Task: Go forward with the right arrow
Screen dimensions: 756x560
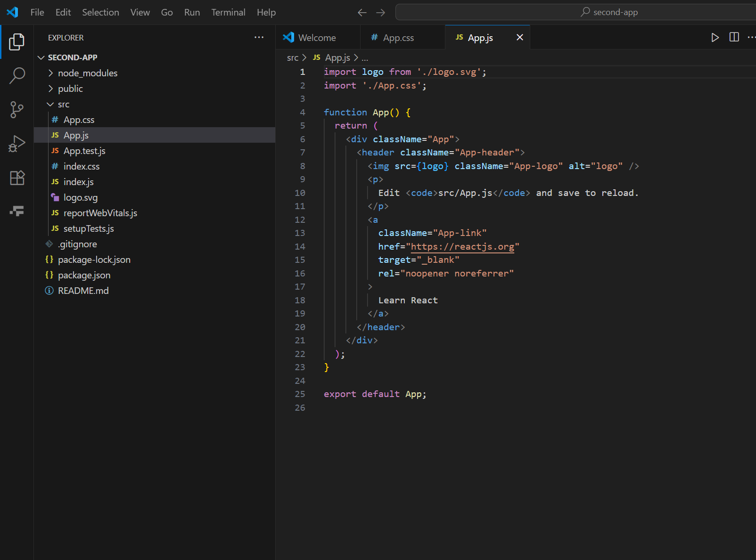Action: (x=381, y=12)
